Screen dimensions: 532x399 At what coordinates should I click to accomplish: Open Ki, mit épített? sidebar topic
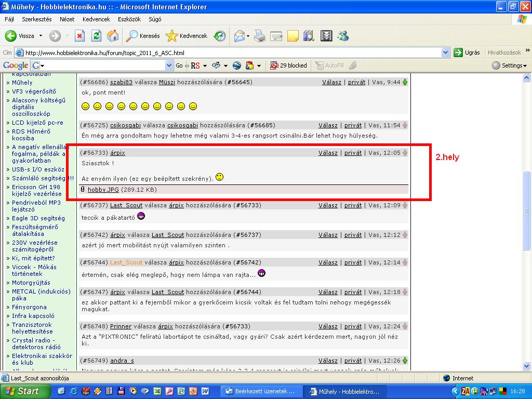pyautogui.click(x=33, y=258)
